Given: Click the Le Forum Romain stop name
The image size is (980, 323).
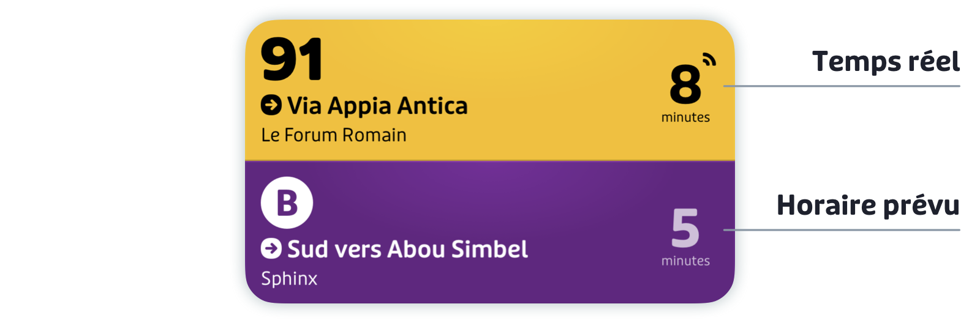Looking at the screenshot, I should [334, 135].
